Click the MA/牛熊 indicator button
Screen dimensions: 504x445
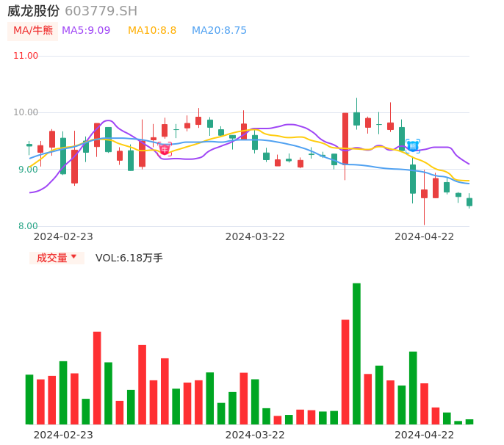coord(33,31)
